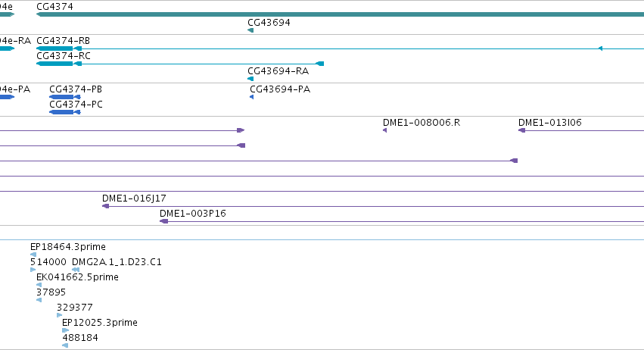
Task: Click the CG43694-PA CDS arrow
Action: tap(252, 97)
